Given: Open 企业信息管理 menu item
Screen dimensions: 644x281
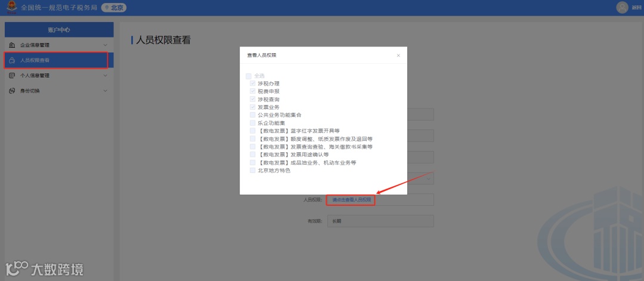Looking at the screenshot, I should coord(59,45).
